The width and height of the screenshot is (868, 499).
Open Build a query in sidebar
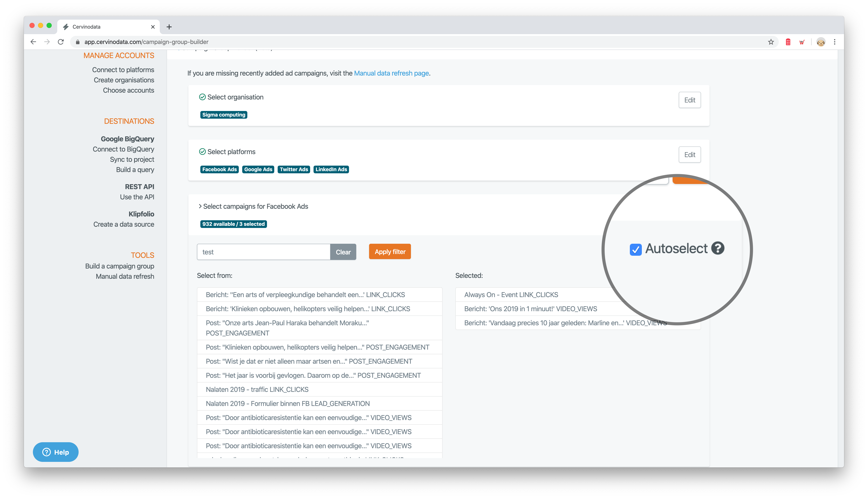[x=135, y=170]
